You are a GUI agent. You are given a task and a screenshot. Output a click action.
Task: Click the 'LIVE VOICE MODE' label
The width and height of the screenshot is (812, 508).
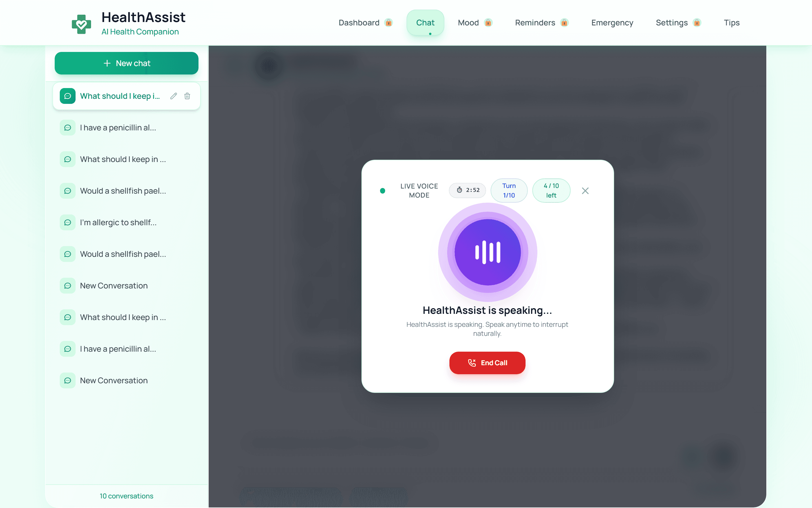pos(419,190)
